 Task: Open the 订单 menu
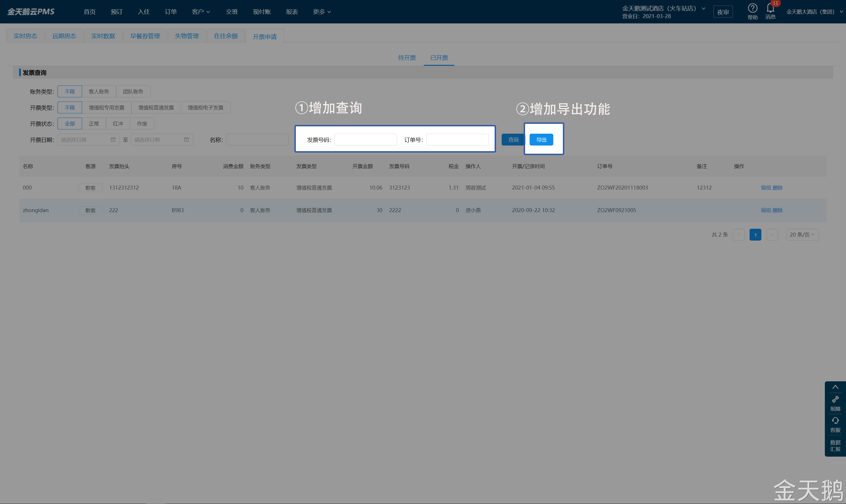coord(171,12)
